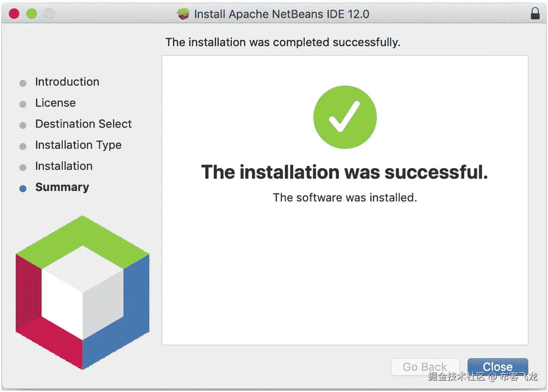Viewport: 548px width, 392px height.
Task: Click the green zoom window button
Action: click(32, 14)
